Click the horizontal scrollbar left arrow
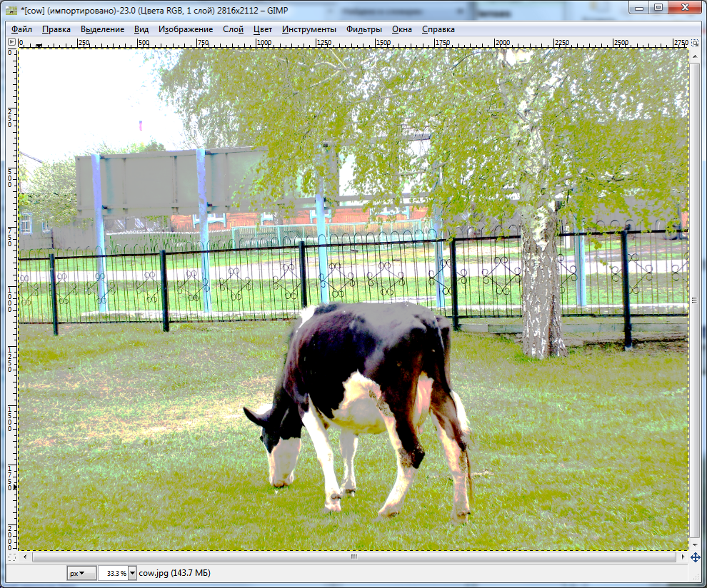The width and height of the screenshot is (707, 588). 25,557
